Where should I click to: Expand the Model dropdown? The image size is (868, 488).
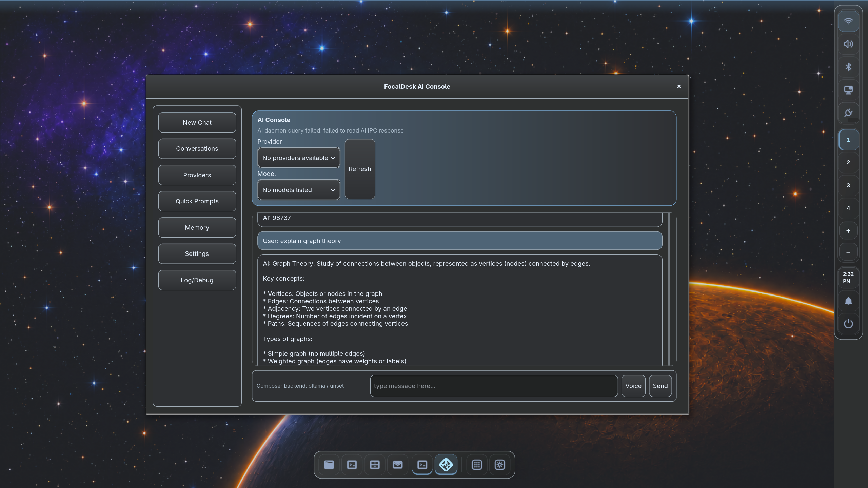pyautogui.click(x=299, y=190)
